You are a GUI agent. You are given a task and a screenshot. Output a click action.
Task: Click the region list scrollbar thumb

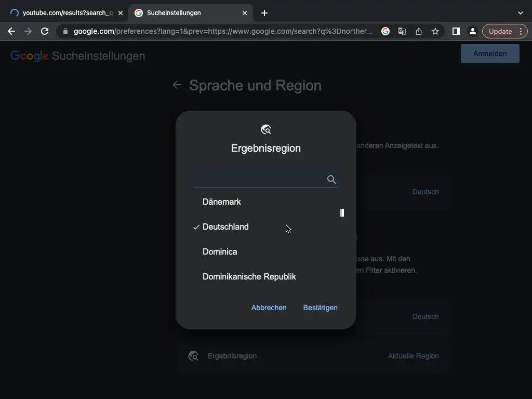(x=342, y=212)
